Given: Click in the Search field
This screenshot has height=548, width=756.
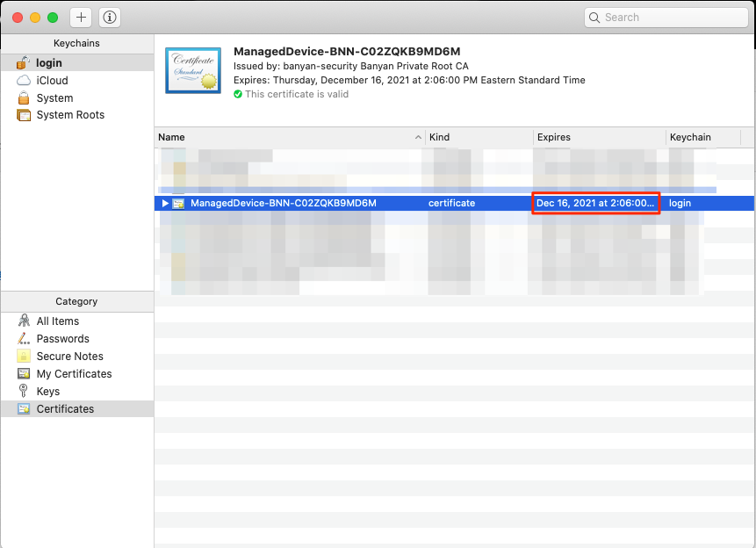Looking at the screenshot, I should pyautogui.click(x=672, y=18).
